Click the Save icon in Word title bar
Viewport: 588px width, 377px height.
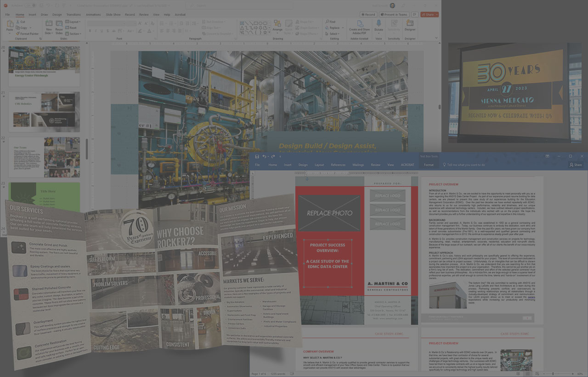click(x=257, y=156)
